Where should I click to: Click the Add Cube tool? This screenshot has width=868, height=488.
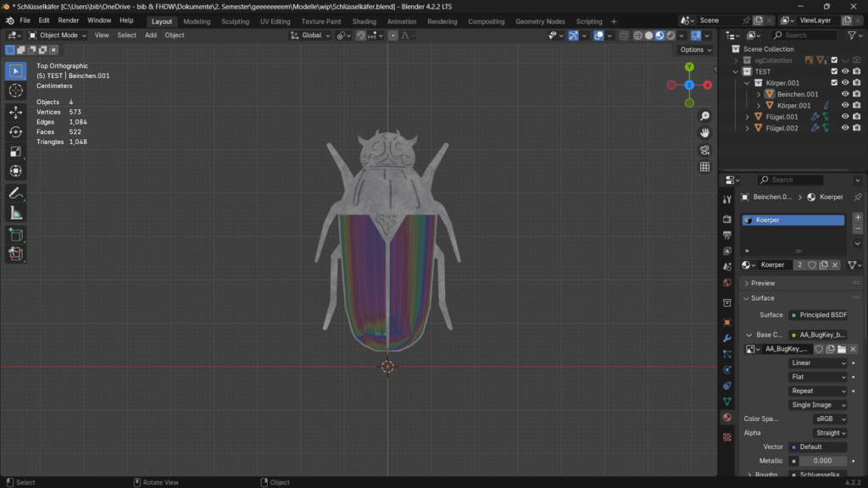(x=16, y=234)
